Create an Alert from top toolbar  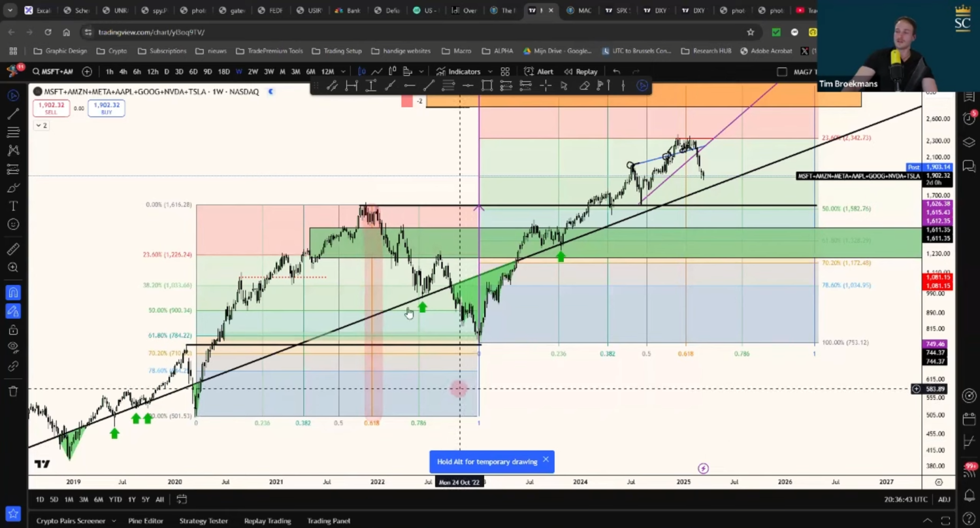click(538, 71)
